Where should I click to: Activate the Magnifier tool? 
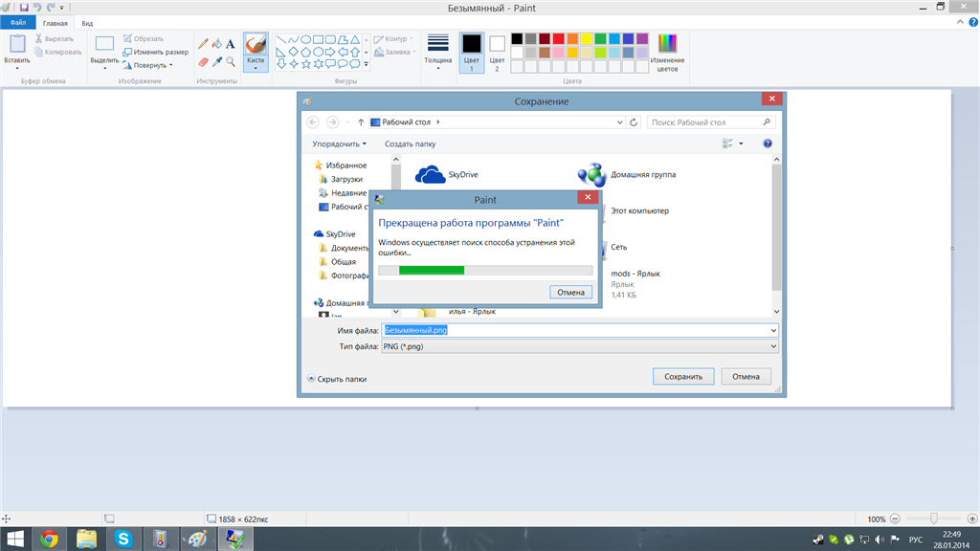pos(231,62)
